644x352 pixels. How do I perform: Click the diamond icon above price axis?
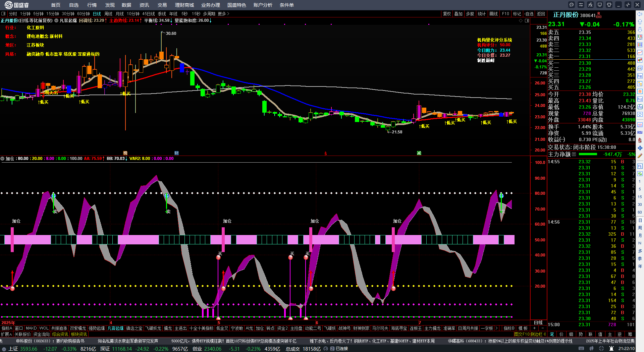coord(521,20)
